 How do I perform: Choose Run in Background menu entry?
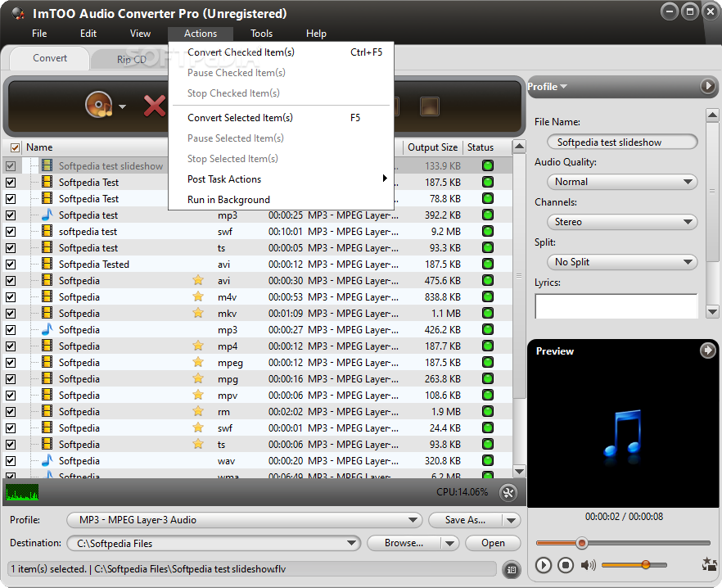[x=282, y=200]
